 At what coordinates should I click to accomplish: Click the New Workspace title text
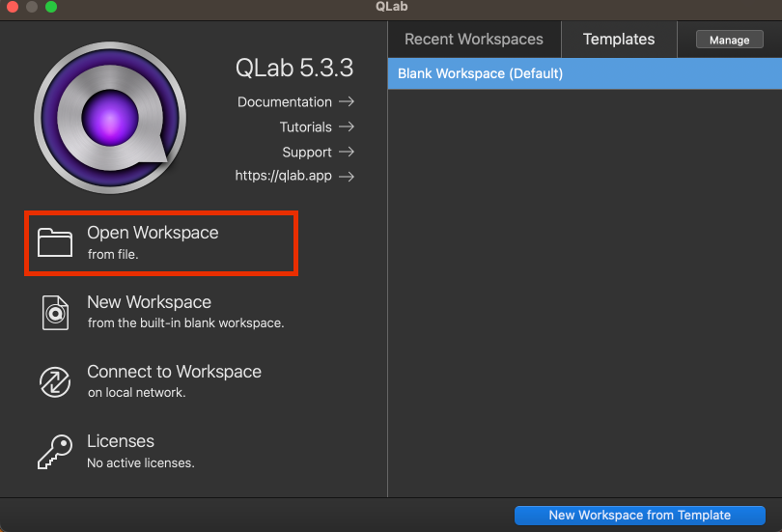[x=149, y=302]
